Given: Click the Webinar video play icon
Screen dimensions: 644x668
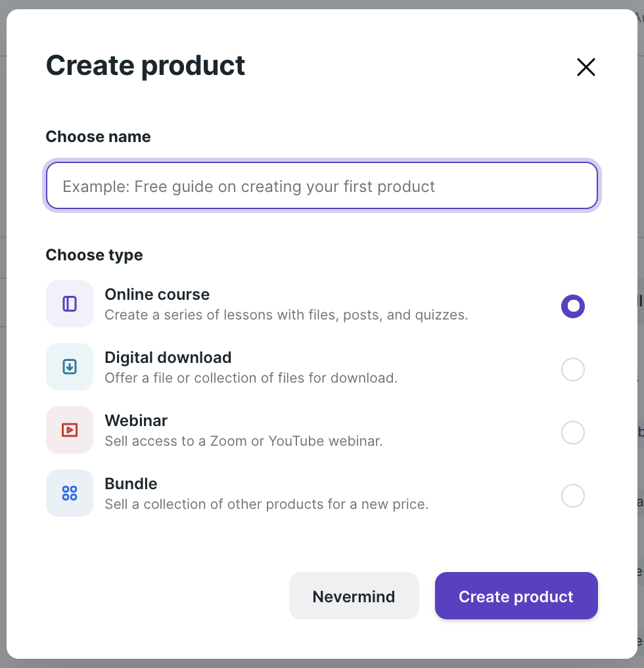Looking at the screenshot, I should point(69,429).
